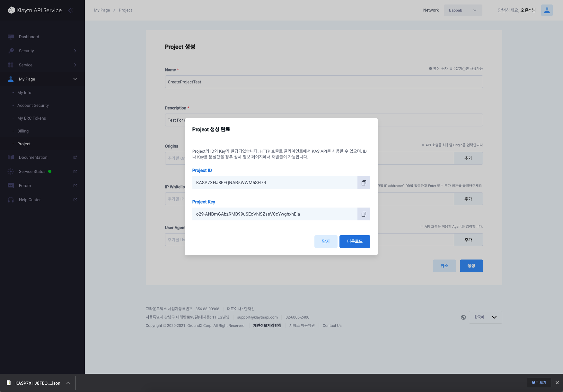
Task: Copy the Project ID to clipboard
Action: coord(364,183)
